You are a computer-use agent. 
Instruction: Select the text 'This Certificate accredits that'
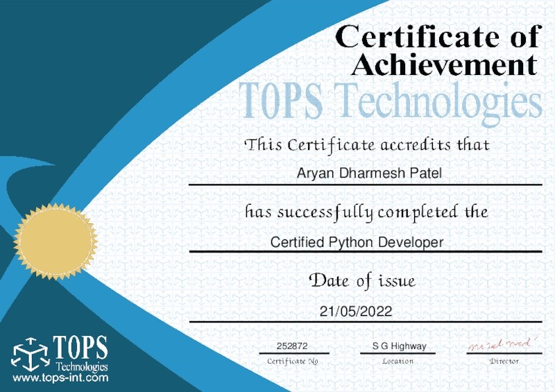click(367, 146)
